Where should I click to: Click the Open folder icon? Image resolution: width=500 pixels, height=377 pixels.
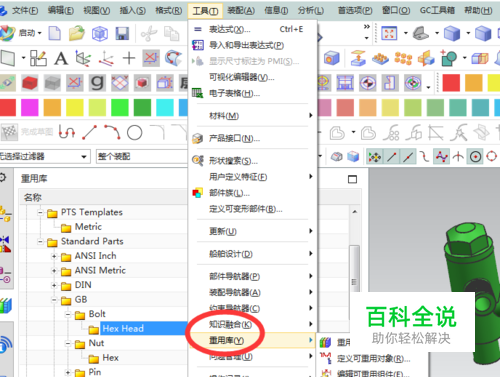(x=77, y=33)
